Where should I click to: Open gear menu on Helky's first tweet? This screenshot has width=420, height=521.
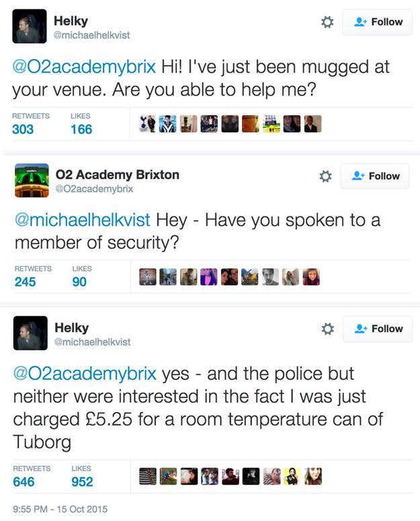coord(327,22)
